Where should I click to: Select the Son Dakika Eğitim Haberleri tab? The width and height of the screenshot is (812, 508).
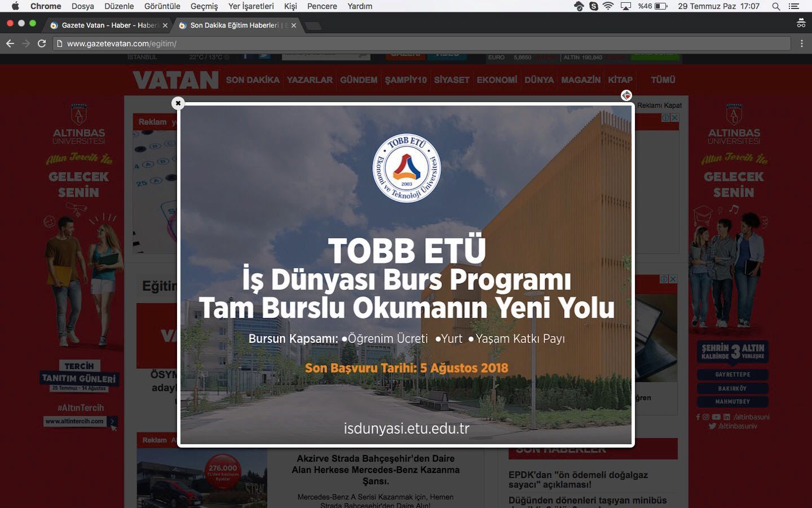coord(237,25)
